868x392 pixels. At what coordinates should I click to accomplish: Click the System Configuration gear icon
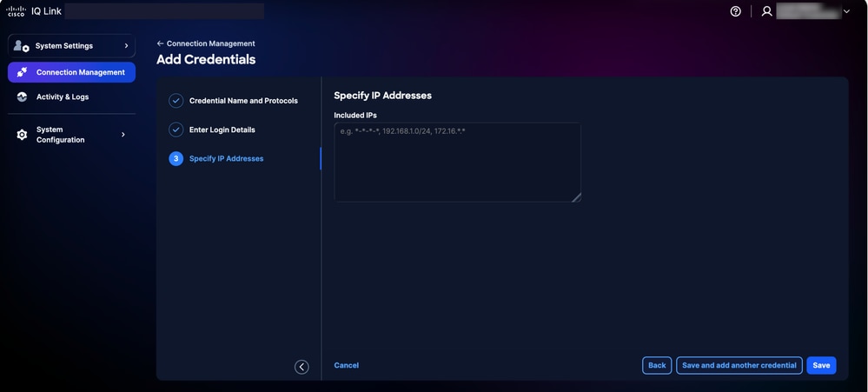(22, 135)
